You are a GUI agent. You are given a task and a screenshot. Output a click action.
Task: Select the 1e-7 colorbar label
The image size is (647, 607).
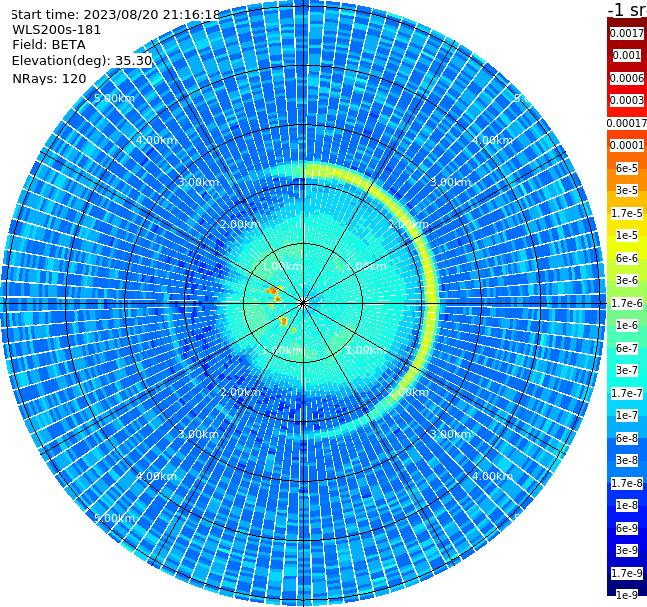[x=626, y=415]
